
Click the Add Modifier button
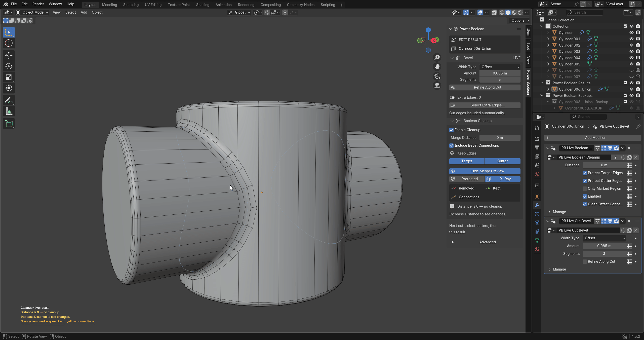[592, 138]
